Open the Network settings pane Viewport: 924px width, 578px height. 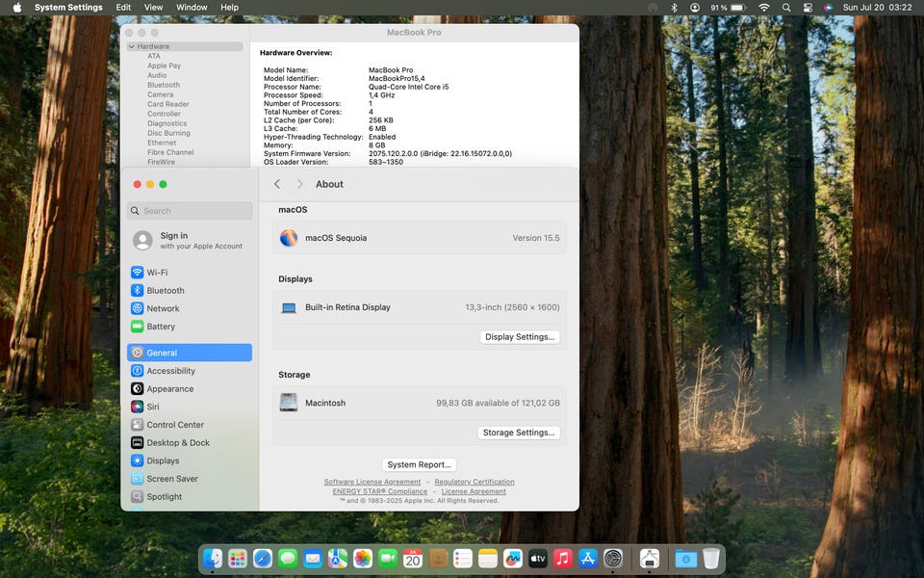tap(163, 308)
